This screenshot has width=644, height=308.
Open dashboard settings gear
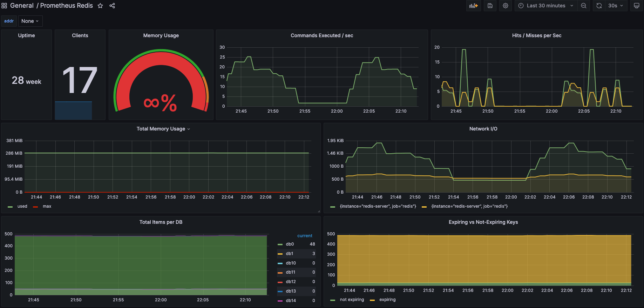(506, 6)
